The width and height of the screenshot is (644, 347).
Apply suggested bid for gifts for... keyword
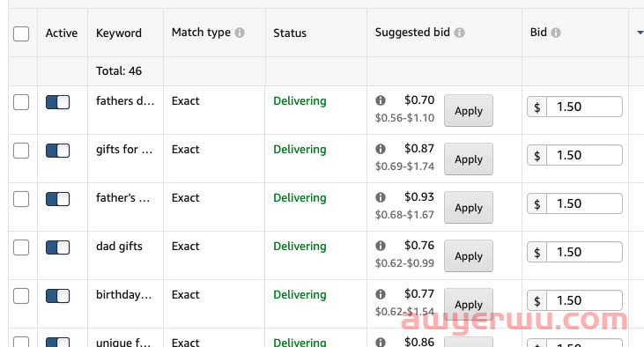(x=469, y=159)
